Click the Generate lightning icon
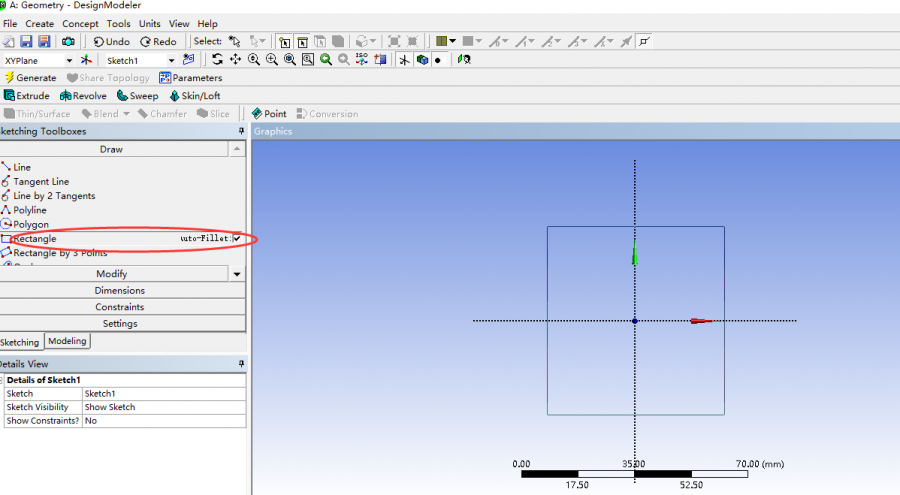Screen dimensions: 900x495 pos(9,78)
